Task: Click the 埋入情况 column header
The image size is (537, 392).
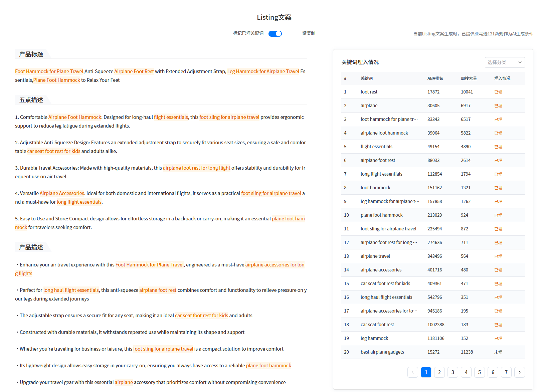Action: pyautogui.click(x=502, y=78)
